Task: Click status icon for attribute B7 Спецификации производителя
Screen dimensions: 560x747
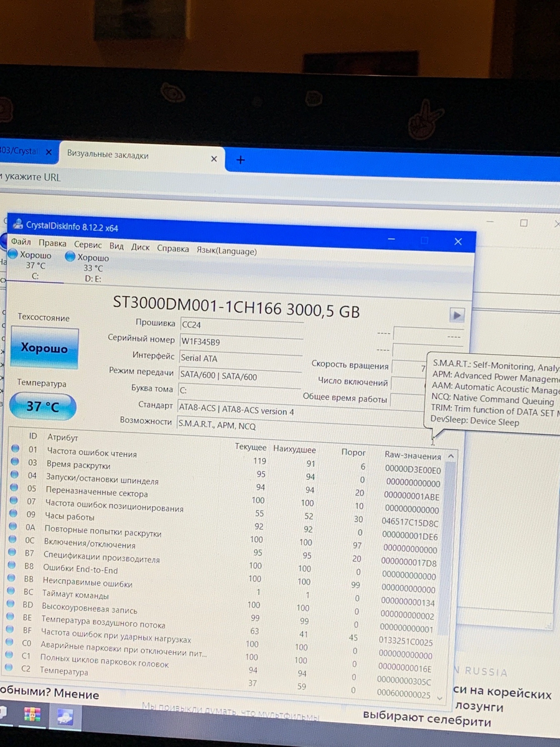Action: tap(11, 553)
